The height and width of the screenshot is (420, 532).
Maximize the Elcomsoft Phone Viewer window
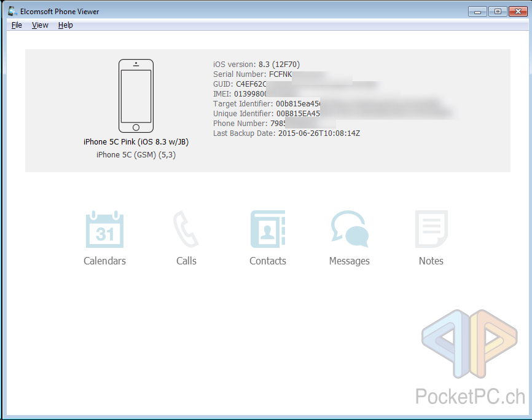point(498,12)
